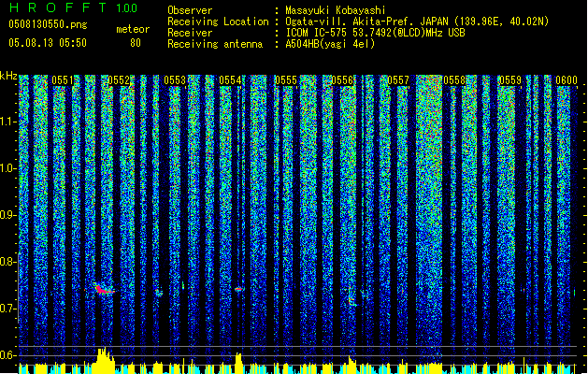Click the Ogata-vill. Akita-Pref. JAPAN location text
Image resolution: width=588 pixels, height=374 pixels.
point(417,22)
